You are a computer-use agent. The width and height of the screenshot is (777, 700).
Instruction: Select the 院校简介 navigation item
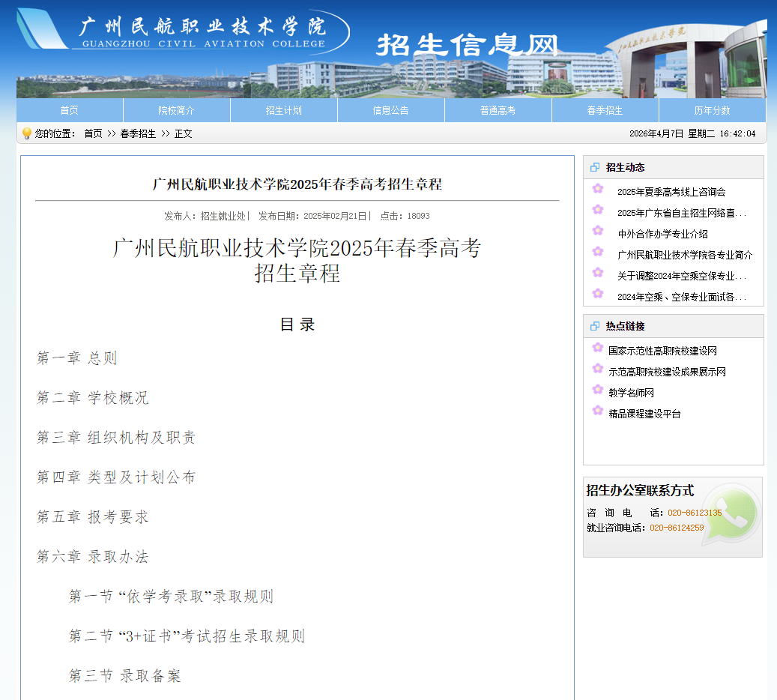(x=176, y=109)
